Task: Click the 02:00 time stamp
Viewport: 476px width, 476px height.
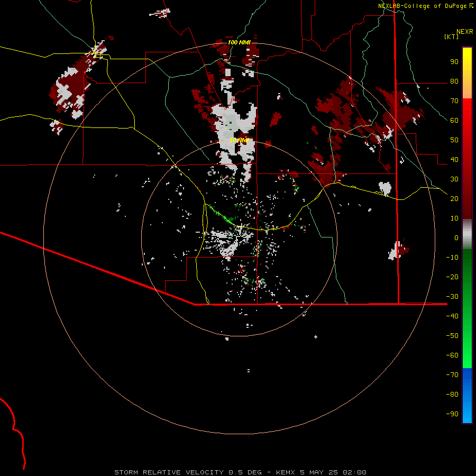Action: (354, 472)
